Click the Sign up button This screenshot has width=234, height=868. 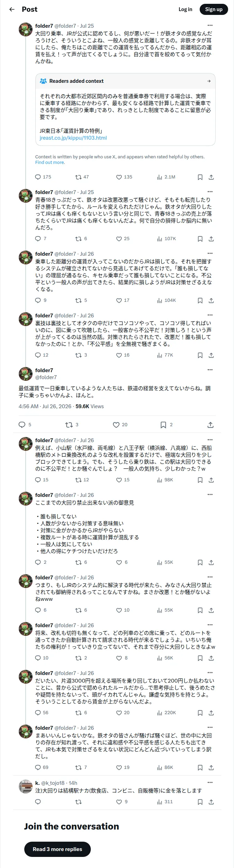point(214,9)
